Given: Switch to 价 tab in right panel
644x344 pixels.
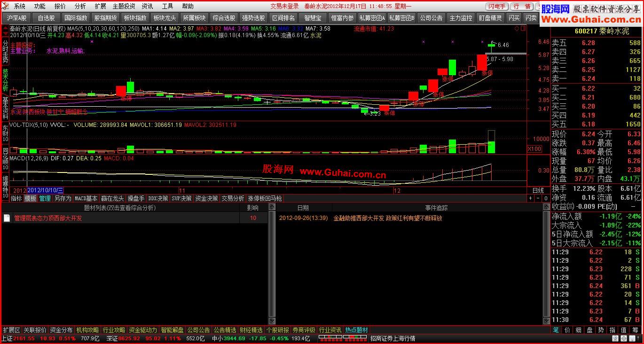Looking at the screenshot, I should pyautogui.click(x=567, y=330).
